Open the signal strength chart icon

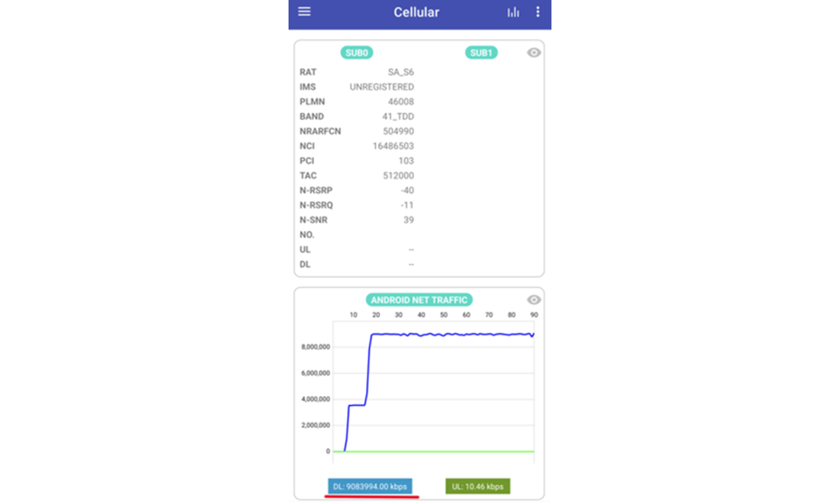click(x=514, y=11)
